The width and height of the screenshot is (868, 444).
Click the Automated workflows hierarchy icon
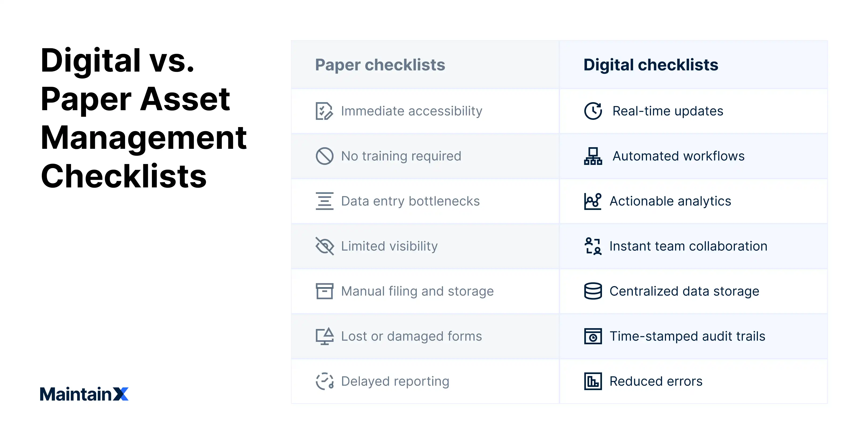(x=593, y=156)
